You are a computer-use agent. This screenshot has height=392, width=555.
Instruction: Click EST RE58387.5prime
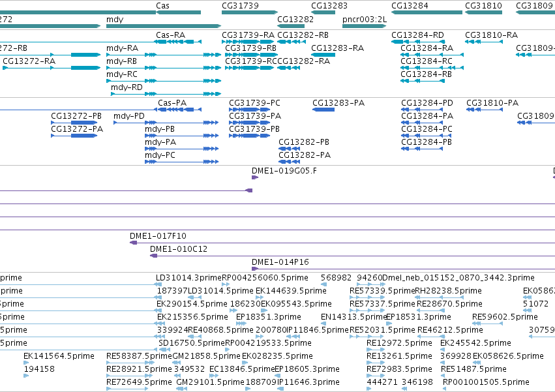[x=139, y=356]
